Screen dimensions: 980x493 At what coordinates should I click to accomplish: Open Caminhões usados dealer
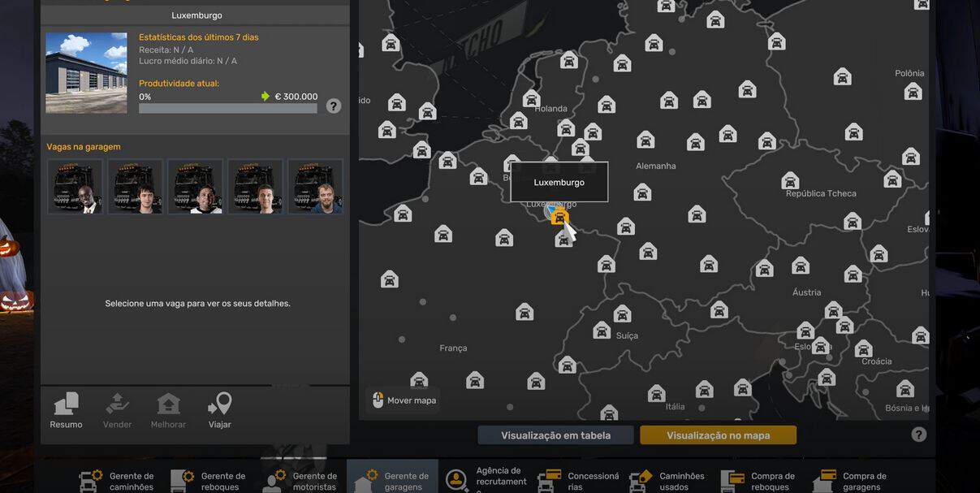tap(668, 480)
